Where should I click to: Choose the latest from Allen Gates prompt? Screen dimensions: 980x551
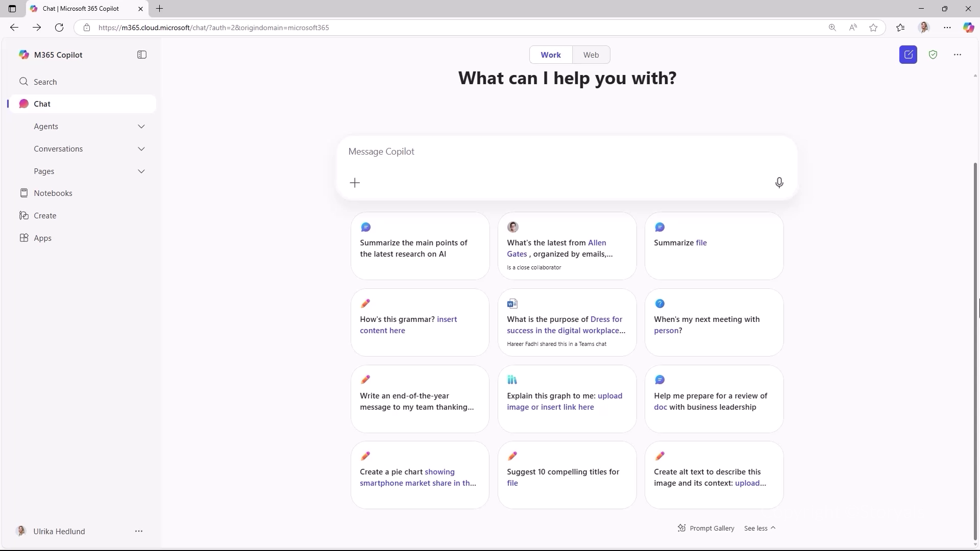(567, 246)
